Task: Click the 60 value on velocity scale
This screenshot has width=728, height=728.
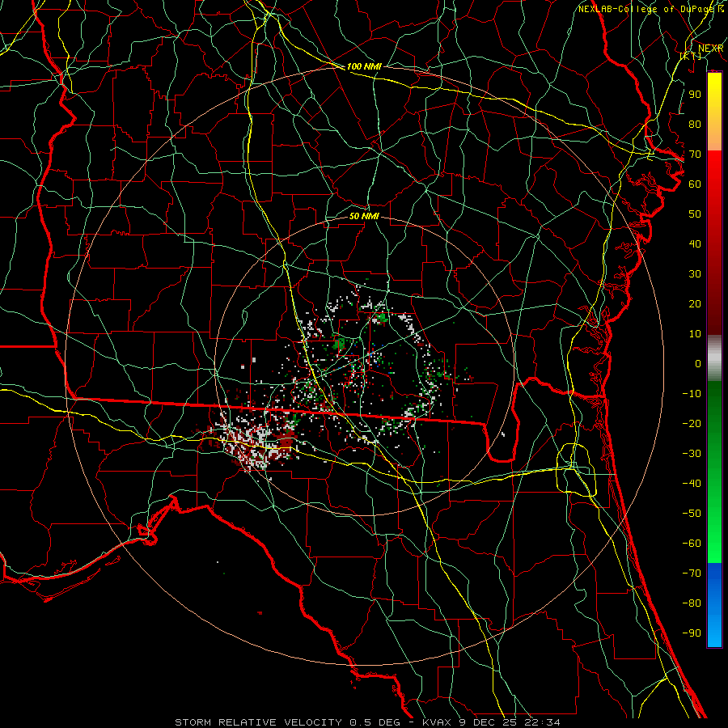Action: click(x=695, y=184)
